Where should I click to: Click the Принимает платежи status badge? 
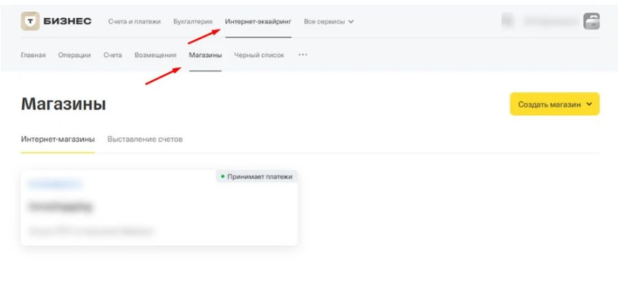coord(257,177)
